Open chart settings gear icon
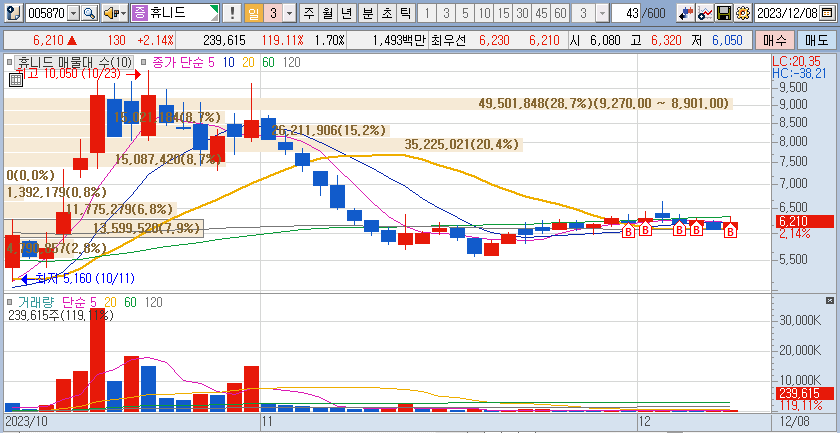 coord(742,13)
